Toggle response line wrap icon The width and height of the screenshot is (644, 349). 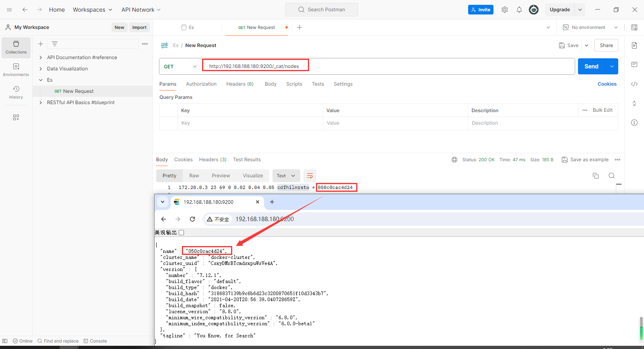310,176
